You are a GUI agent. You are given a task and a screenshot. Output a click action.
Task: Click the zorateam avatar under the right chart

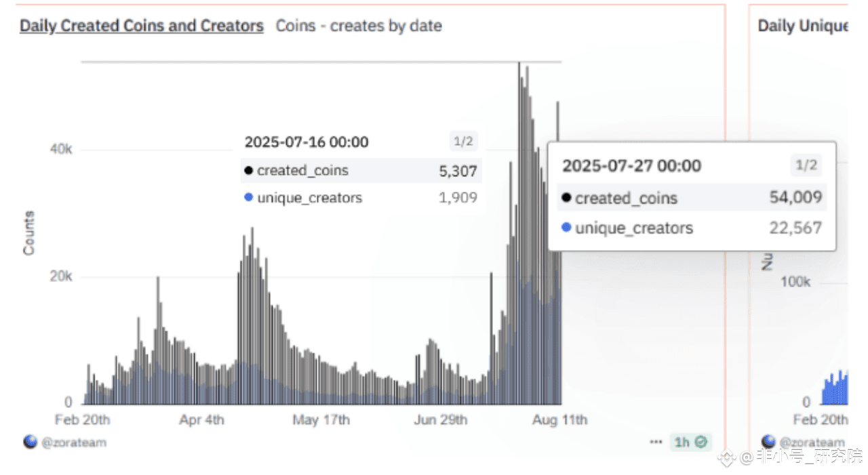[768, 442]
